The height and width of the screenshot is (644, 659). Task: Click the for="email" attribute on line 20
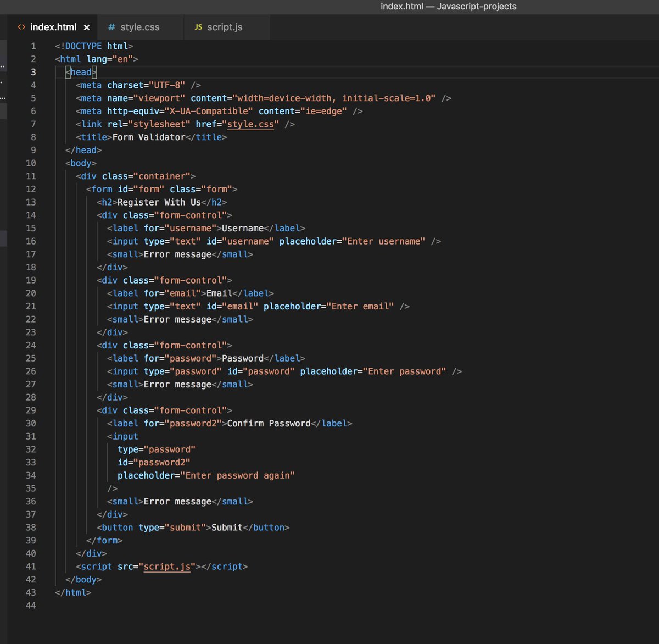(x=172, y=293)
